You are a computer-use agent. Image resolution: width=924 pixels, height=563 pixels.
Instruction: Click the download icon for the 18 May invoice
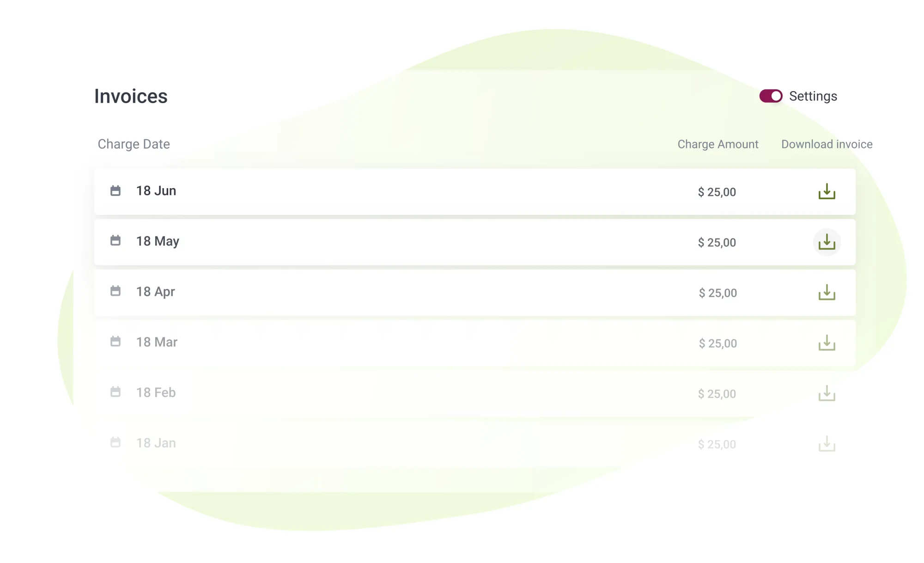click(x=827, y=242)
